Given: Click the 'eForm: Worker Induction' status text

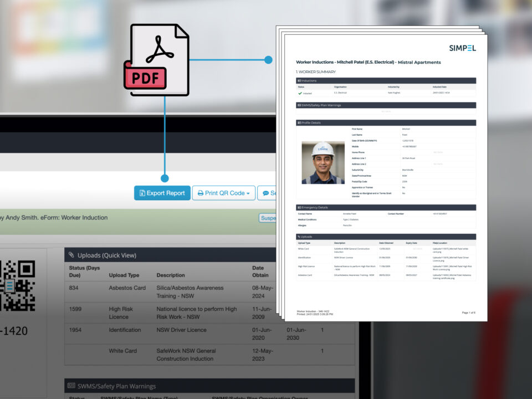Looking at the screenshot, I should [74, 217].
